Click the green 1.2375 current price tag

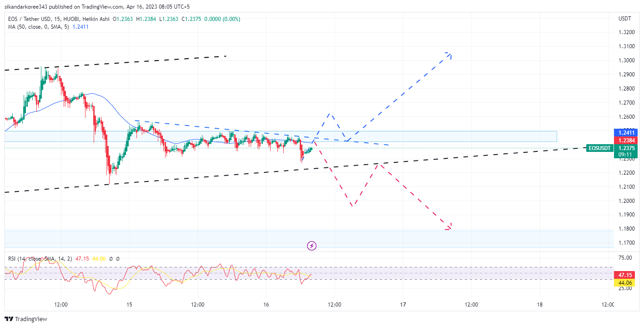click(x=626, y=148)
